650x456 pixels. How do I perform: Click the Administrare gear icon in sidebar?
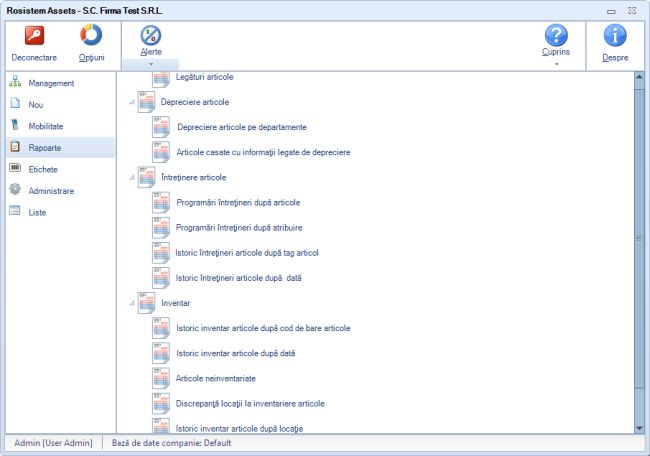coord(15,190)
